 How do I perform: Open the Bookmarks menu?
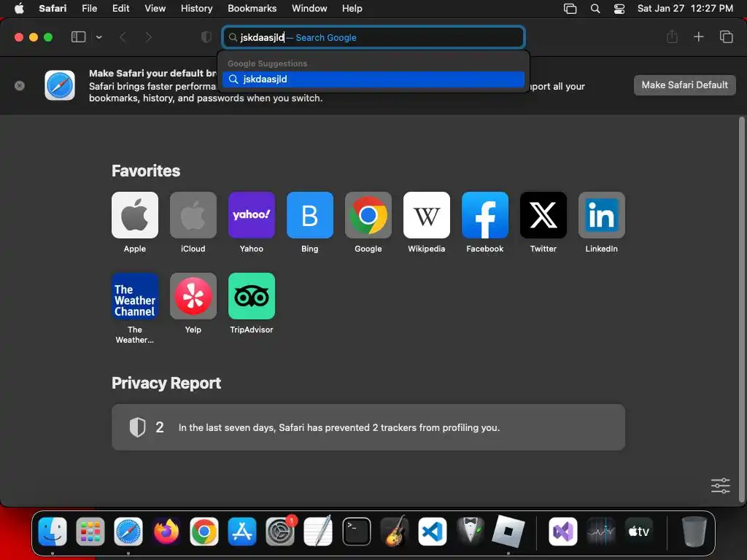[252, 9]
